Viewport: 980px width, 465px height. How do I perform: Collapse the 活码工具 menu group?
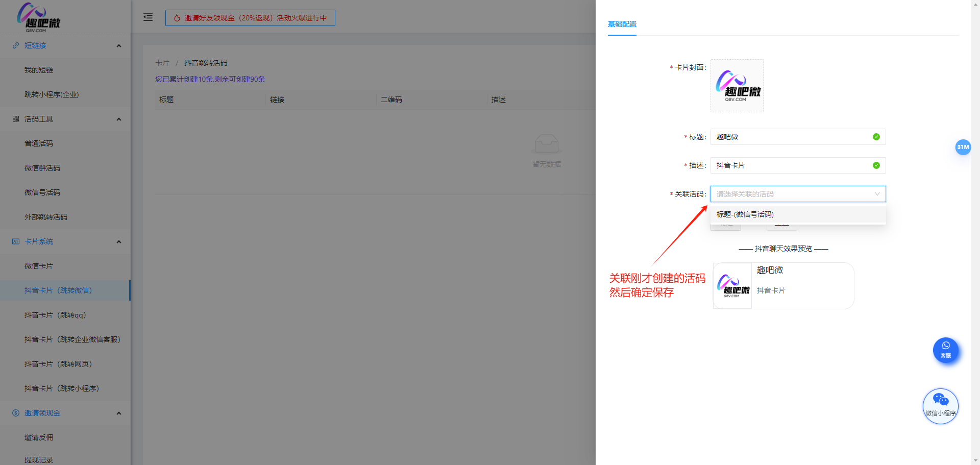(x=119, y=119)
